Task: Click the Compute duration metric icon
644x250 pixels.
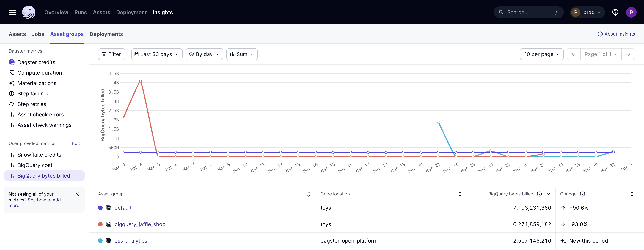Action: pyautogui.click(x=11, y=72)
